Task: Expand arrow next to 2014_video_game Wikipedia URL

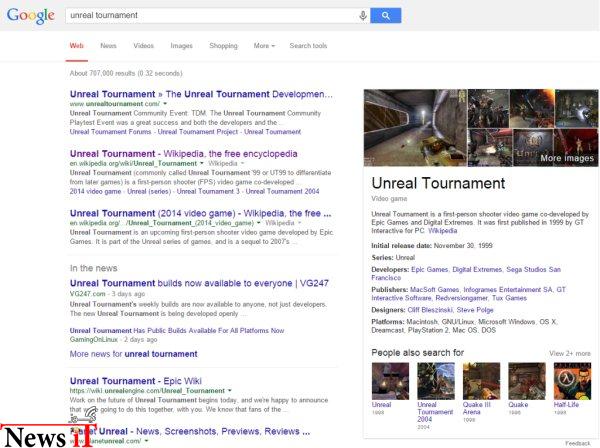Action: (259, 223)
